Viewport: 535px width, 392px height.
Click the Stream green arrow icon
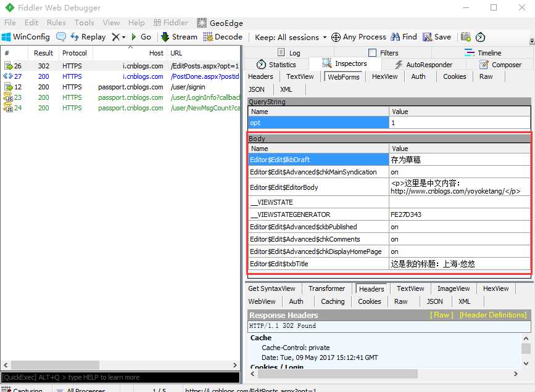(x=165, y=37)
